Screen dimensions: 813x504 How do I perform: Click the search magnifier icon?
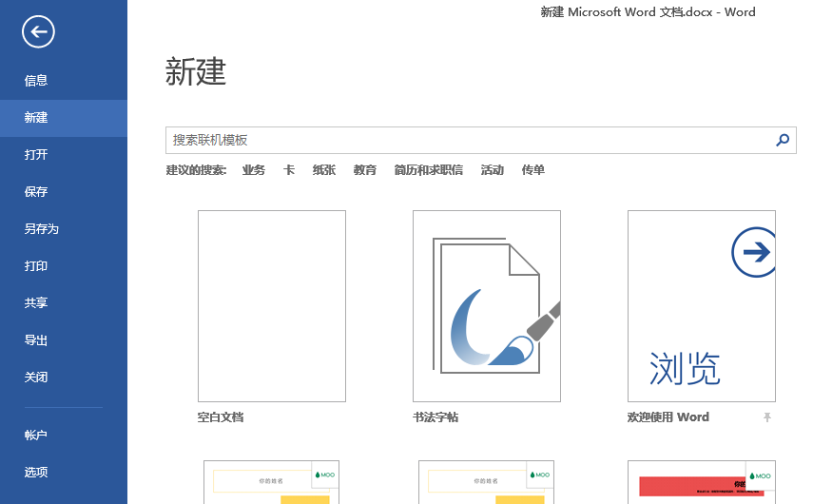tap(783, 140)
